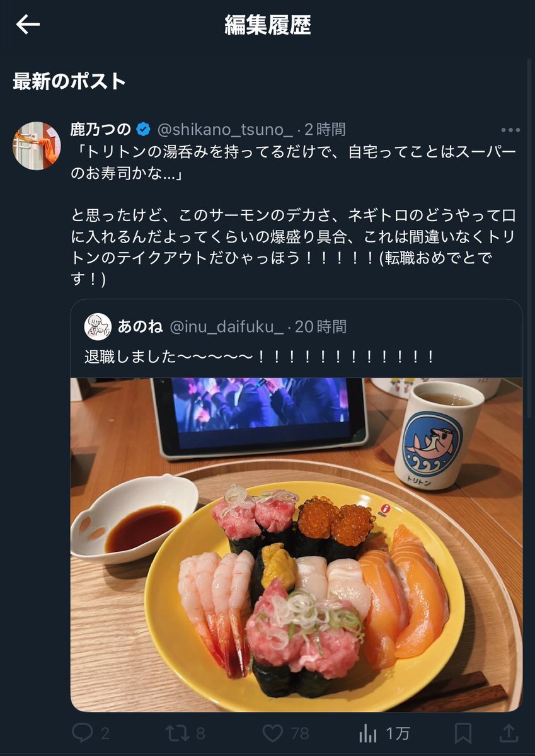
Task: Tap the blue verified badge
Action: (144, 130)
